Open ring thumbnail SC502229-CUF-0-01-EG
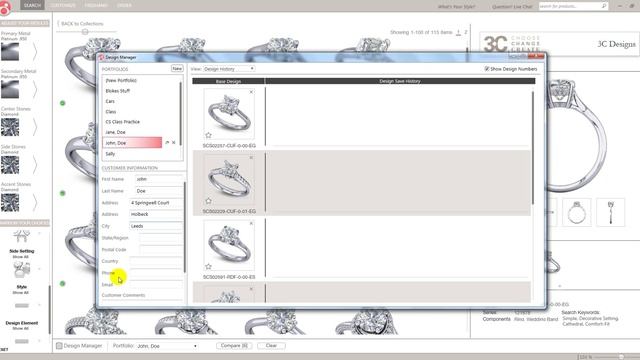This screenshot has width=640, height=360. [229, 180]
